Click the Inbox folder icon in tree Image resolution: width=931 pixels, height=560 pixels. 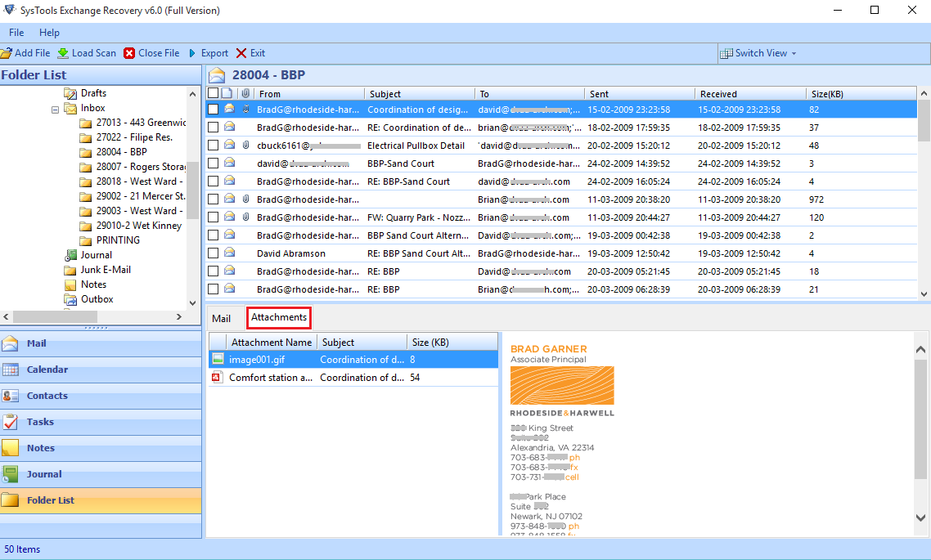coord(70,109)
